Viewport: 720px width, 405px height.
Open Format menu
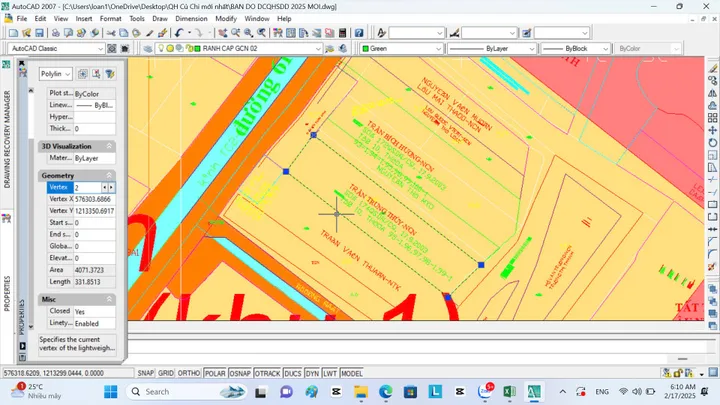coord(111,19)
